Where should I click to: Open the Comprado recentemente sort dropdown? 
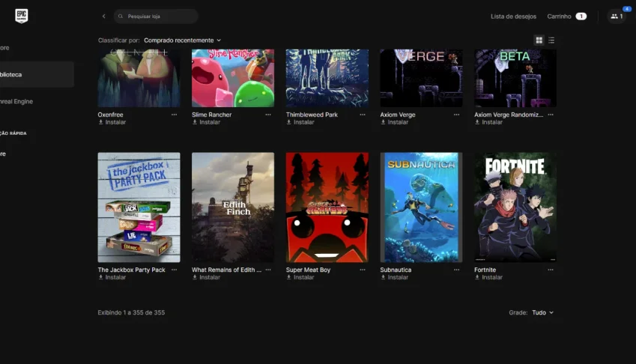pyautogui.click(x=183, y=40)
